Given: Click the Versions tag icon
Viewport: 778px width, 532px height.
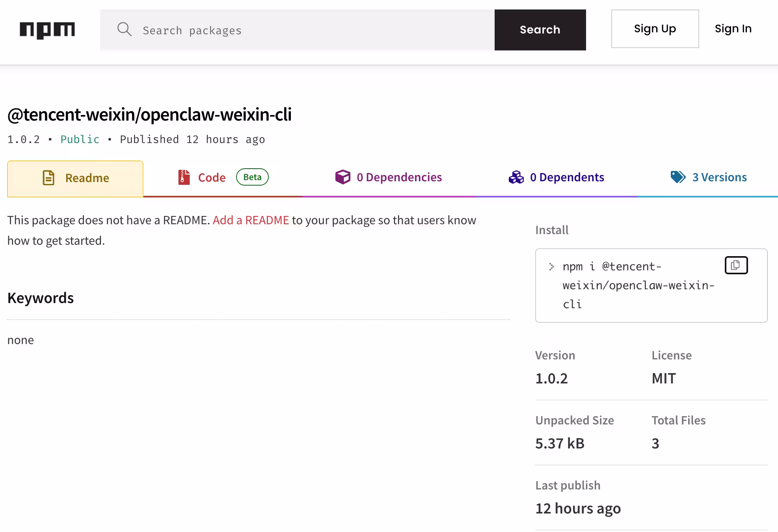Looking at the screenshot, I should coord(677,177).
